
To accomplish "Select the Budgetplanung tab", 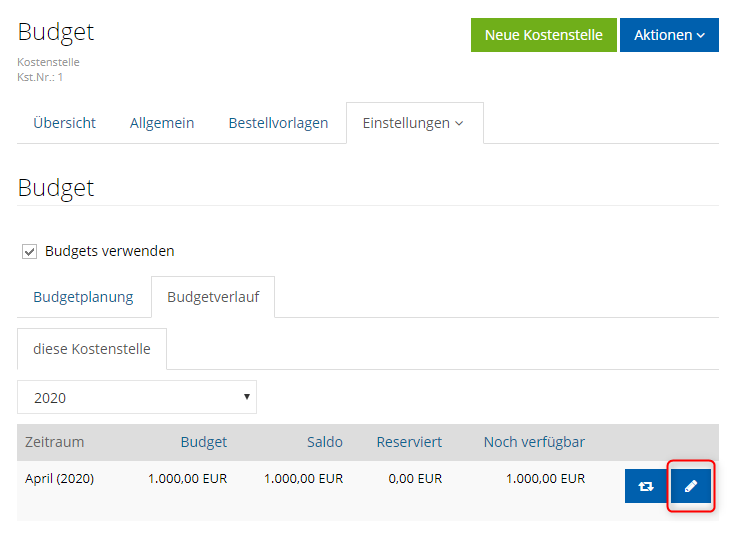I will [x=83, y=297].
